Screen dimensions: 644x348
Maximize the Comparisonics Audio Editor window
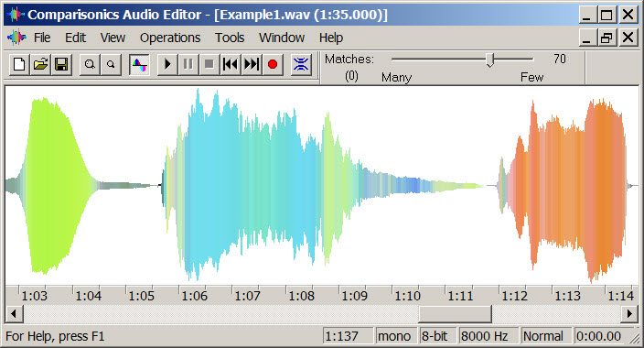[606, 16]
